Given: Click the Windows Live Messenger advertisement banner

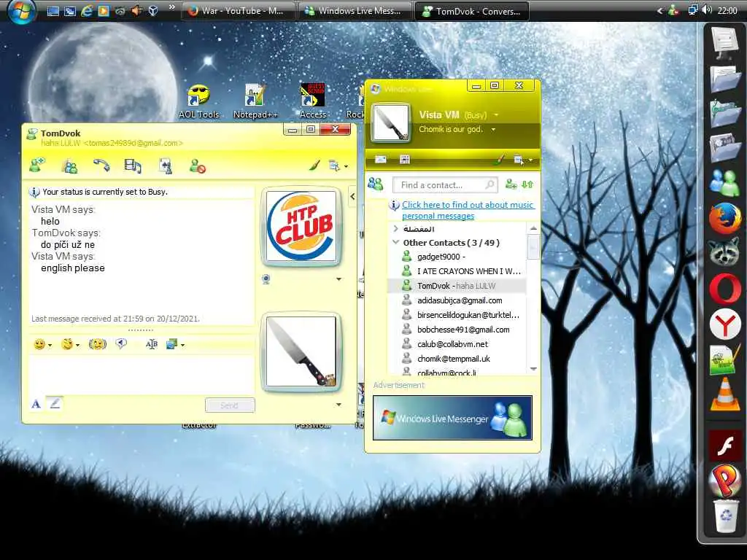Looking at the screenshot, I should point(452,418).
